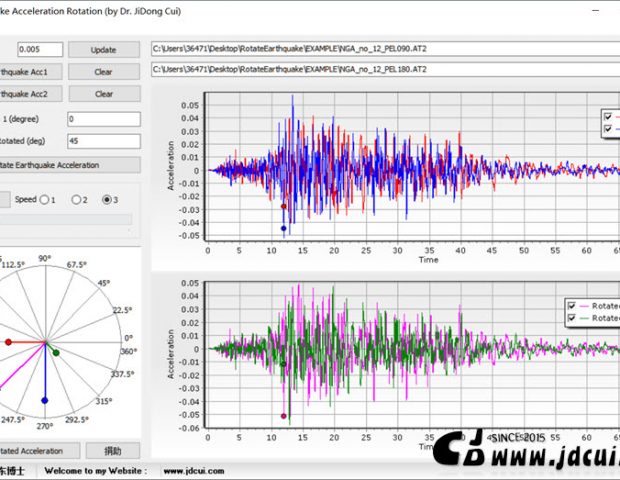
Task: Clear the Earthquake Acc1 record
Action: 104,72
